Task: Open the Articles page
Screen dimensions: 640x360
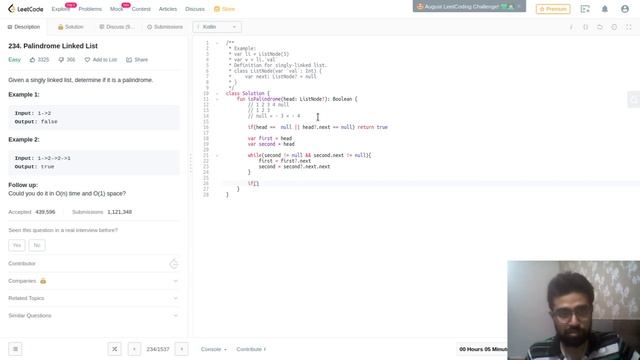Action: pos(168,9)
